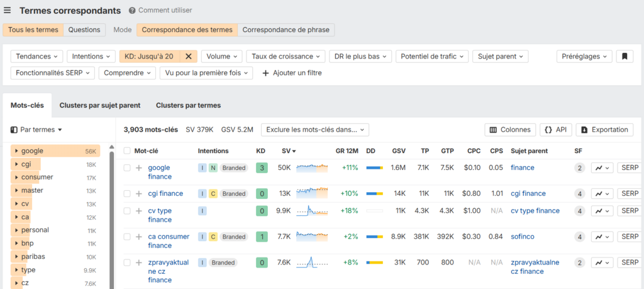Check the google finance row checkbox
This screenshot has width=644, height=289.
point(127,167)
